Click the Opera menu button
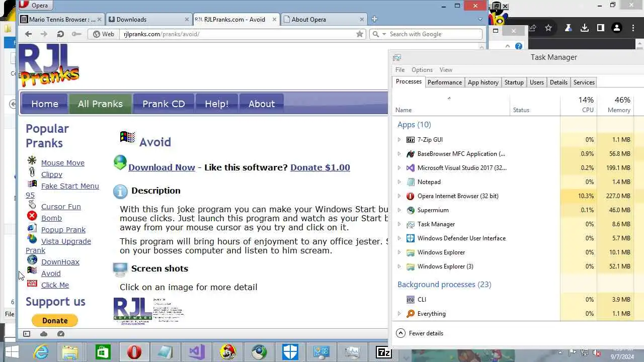644x362 pixels. 35,6
